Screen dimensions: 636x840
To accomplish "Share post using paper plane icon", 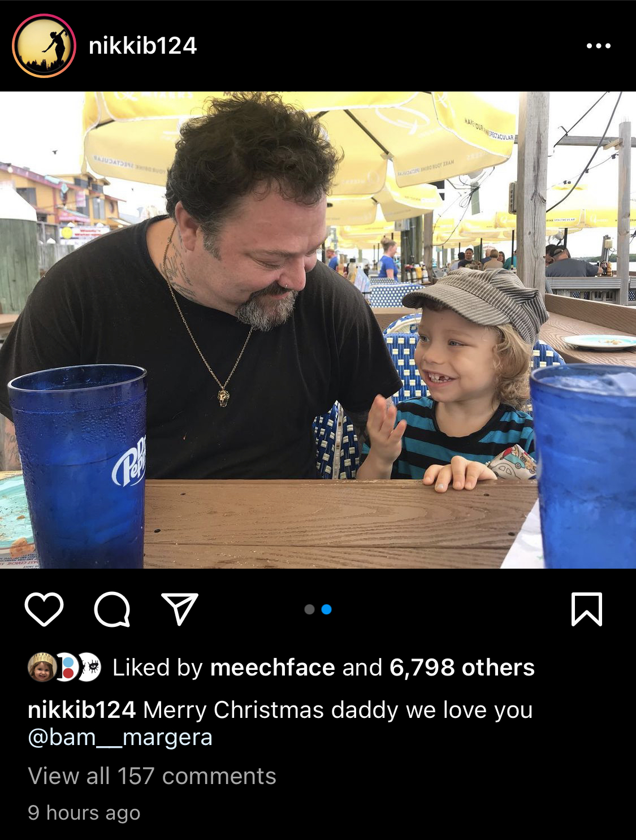I will (x=180, y=609).
